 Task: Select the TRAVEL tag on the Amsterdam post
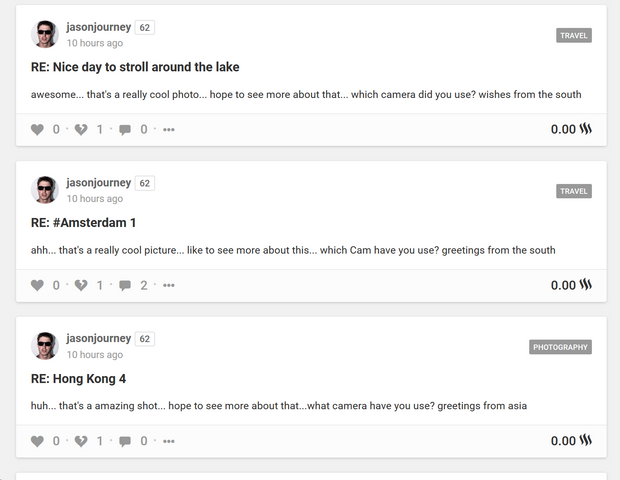574,191
